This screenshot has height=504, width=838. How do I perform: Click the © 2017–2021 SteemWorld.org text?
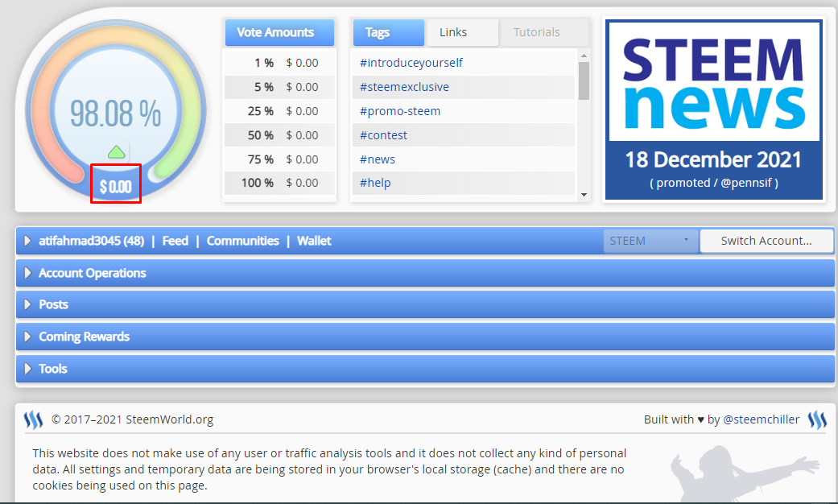pyautogui.click(x=132, y=419)
